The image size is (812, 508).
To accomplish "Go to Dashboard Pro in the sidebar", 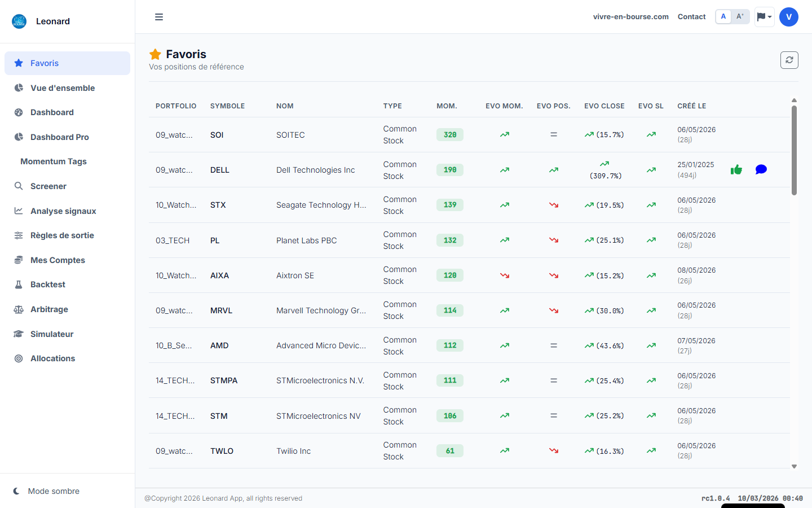I will 67,137.
